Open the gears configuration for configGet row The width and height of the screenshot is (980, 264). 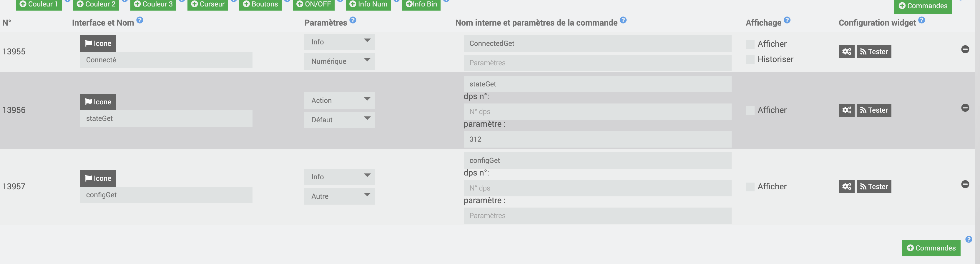[x=846, y=186]
